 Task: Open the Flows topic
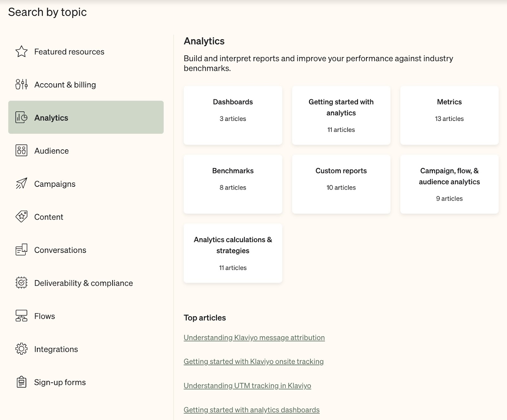(44, 316)
